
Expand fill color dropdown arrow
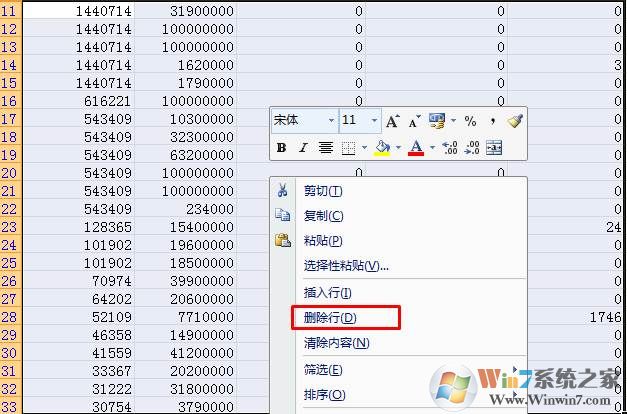coord(398,148)
